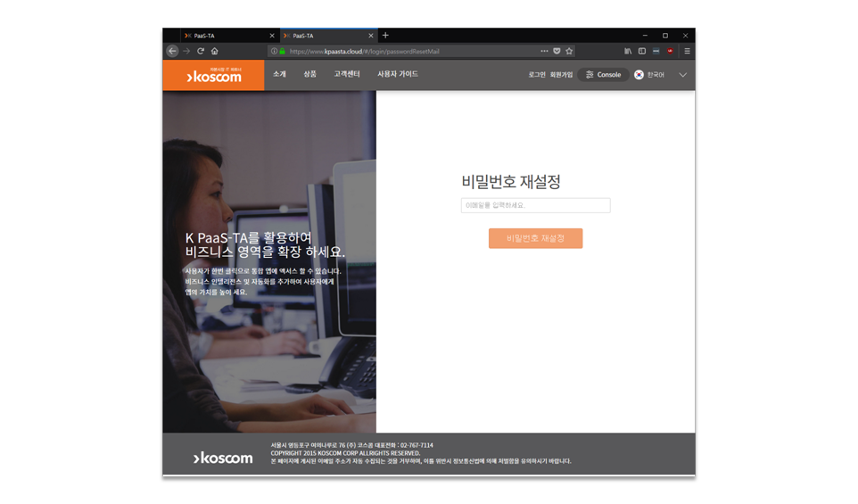Image resolution: width=858 pixels, height=504 pixels.
Task: Go back with the browser back arrow
Action: (x=172, y=51)
